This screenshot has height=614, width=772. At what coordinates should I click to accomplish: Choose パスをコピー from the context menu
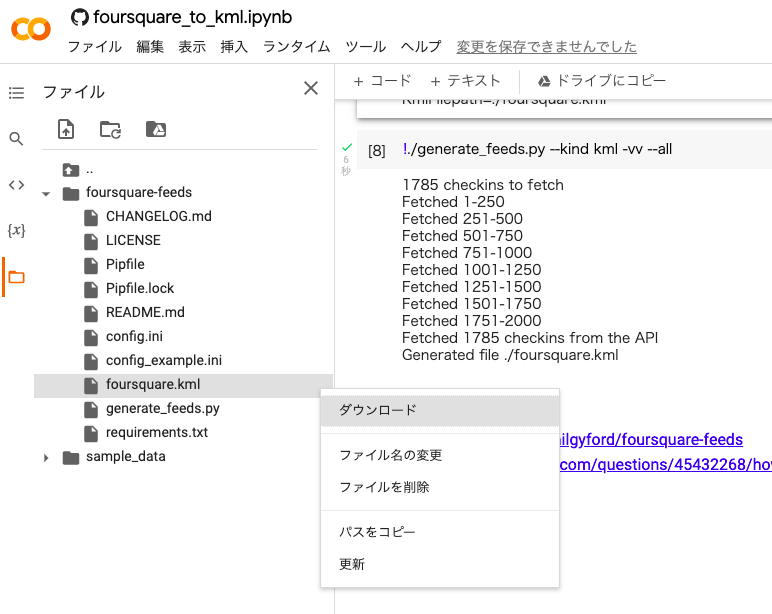440,532
